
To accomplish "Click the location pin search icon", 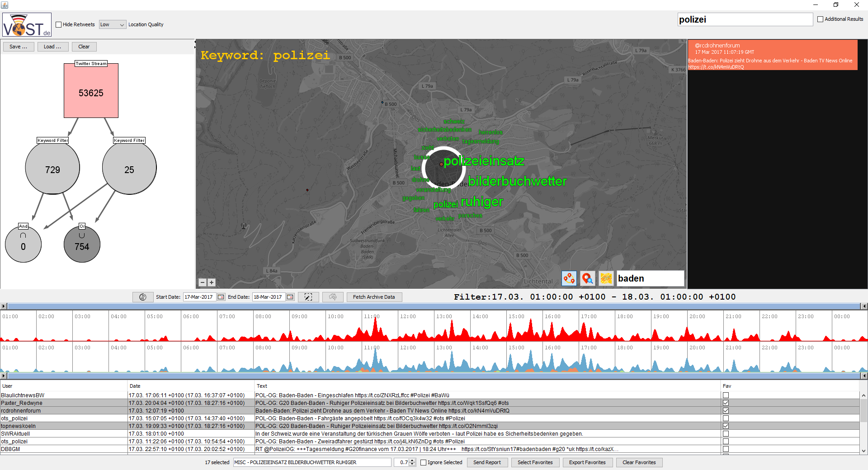I will click(x=587, y=278).
